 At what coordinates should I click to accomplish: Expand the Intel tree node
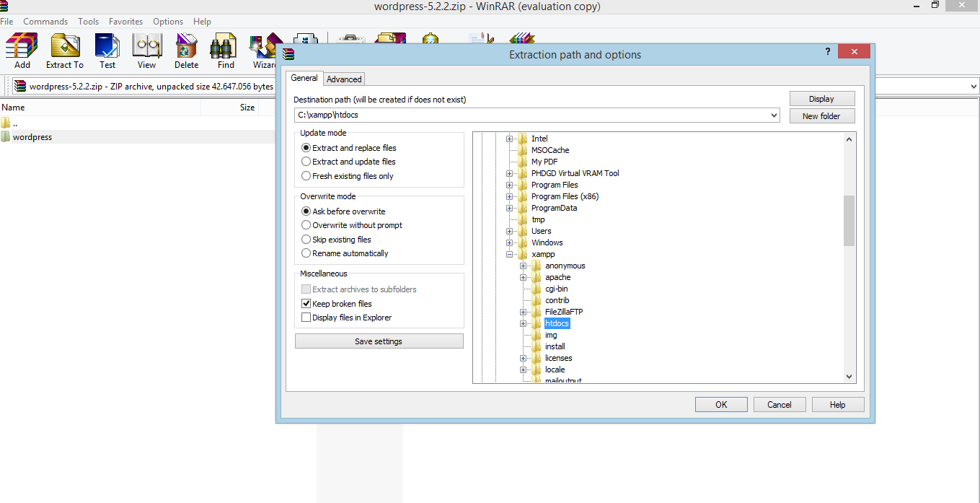pyautogui.click(x=509, y=139)
